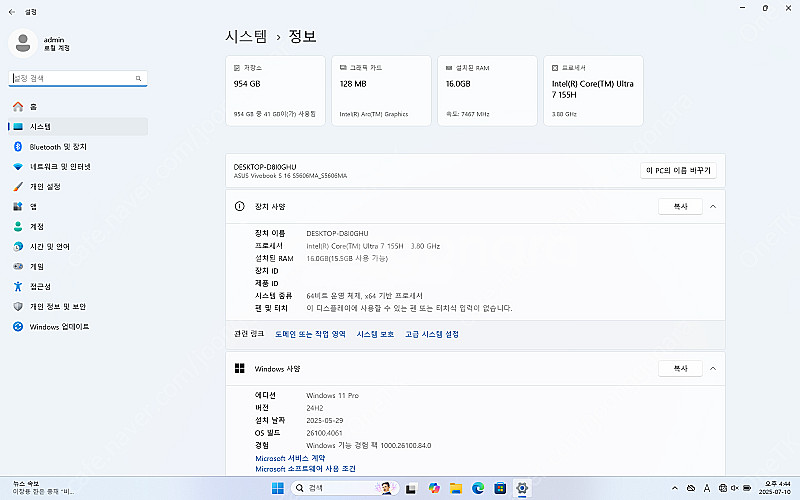Click the 2025-05-29 install date value
Viewport: 800px width, 500px height.
click(x=324, y=420)
